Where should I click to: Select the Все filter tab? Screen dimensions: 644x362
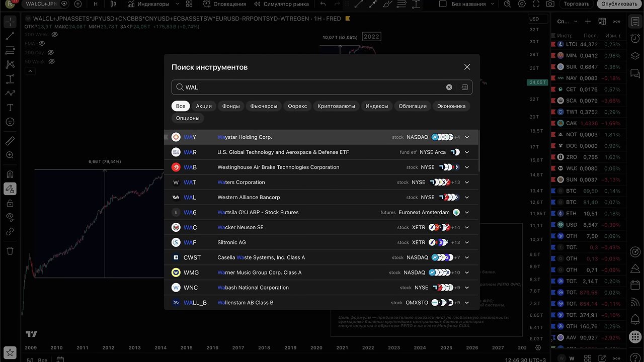pyautogui.click(x=181, y=106)
